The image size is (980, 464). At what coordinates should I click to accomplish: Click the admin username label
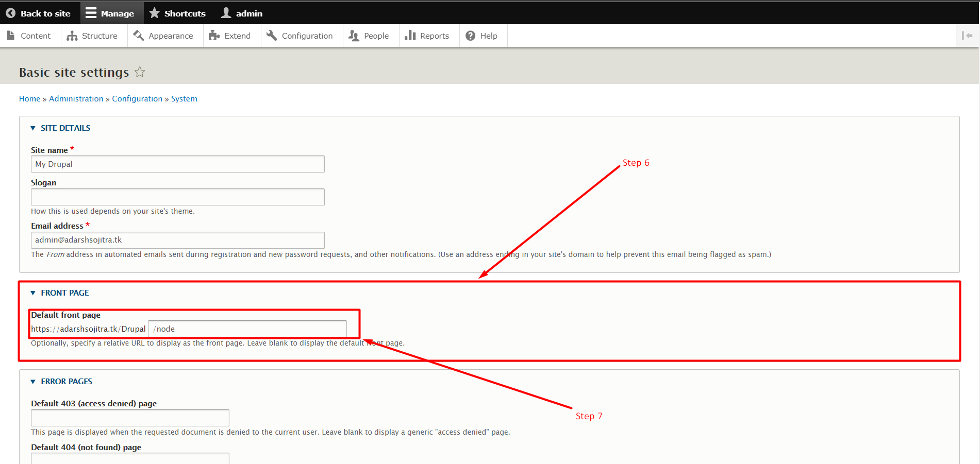[249, 13]
